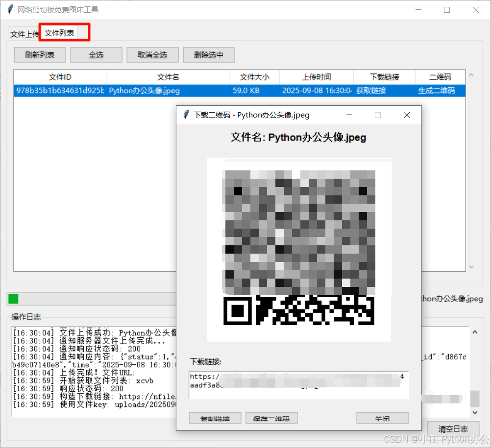Click the 通知响应状态码: 200 log line
This screenshot has height=448, width=491.
(77, 349)
